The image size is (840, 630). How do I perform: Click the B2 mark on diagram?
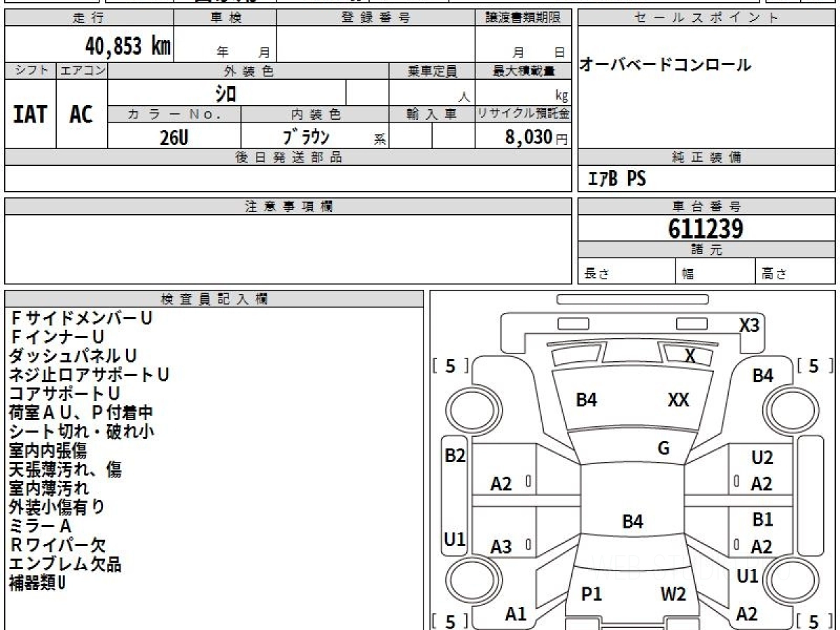point(455,456)
